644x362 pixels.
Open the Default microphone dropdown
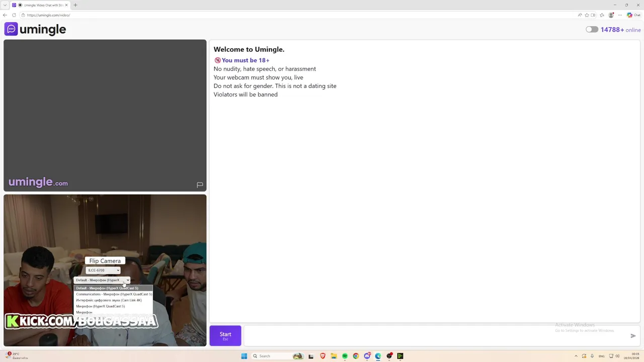pyautogui.click(x=102, y=280)
